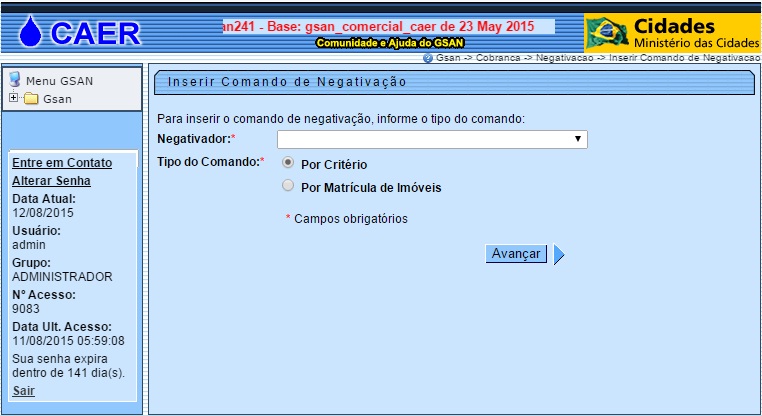Image resolution: width=762 pixels, height=416 pixels.
Task: Click the Grupo value ADMINISTRADOR
Action: (62, 277)
